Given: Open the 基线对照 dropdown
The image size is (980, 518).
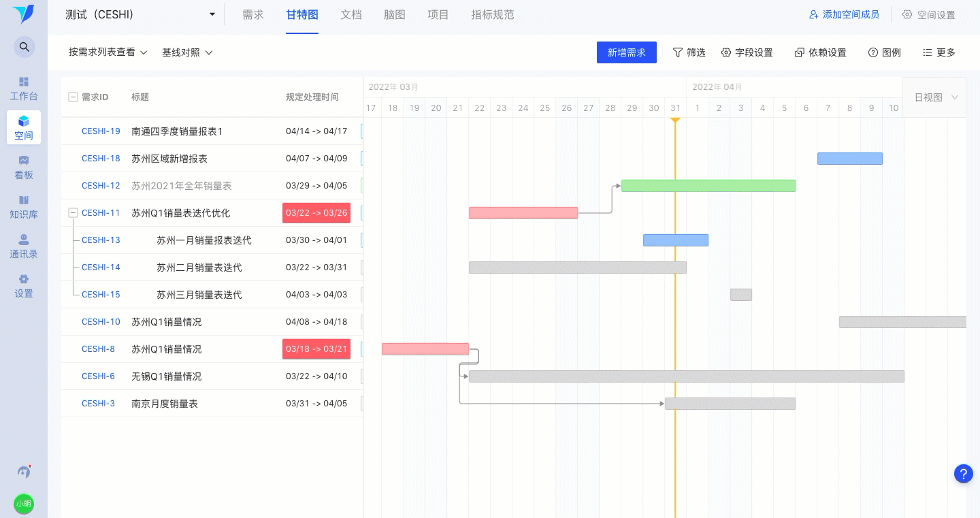Looking at the screenshot, I should pos(187,52).
